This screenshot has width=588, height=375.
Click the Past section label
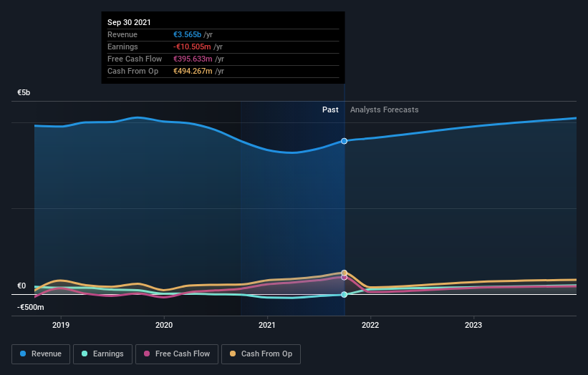[330, 109]
